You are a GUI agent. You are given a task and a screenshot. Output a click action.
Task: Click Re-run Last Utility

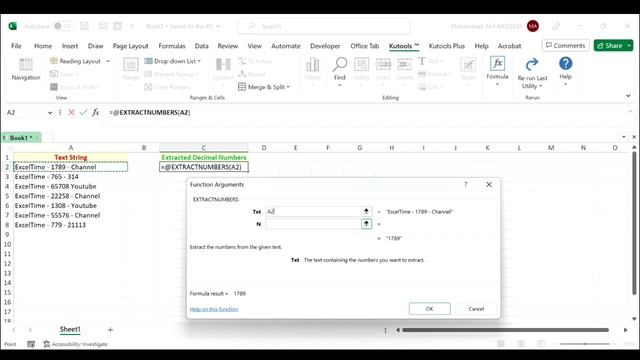(x=532, y=72)
